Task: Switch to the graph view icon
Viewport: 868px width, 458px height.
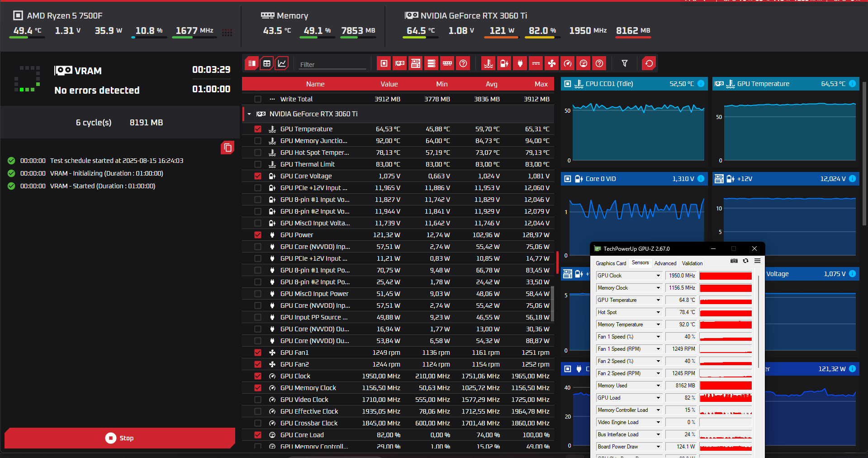Action: [282, 63]
